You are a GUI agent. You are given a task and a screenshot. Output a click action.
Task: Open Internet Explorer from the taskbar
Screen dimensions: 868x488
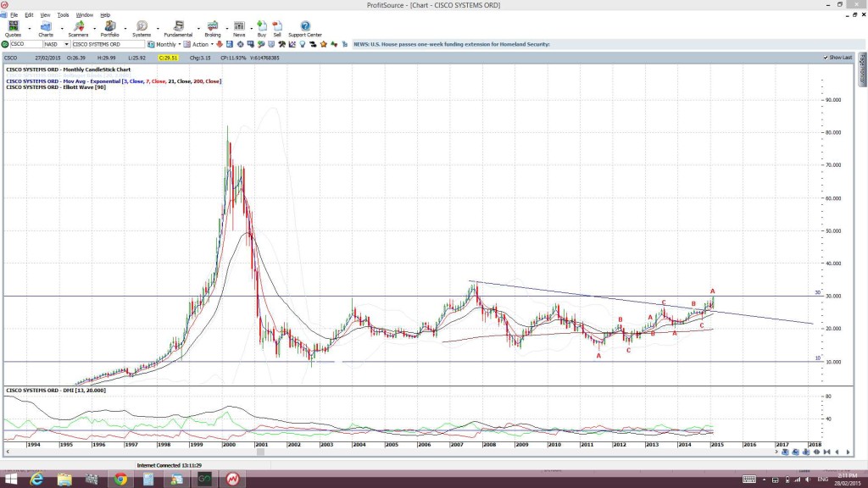[x=36, y=480]
